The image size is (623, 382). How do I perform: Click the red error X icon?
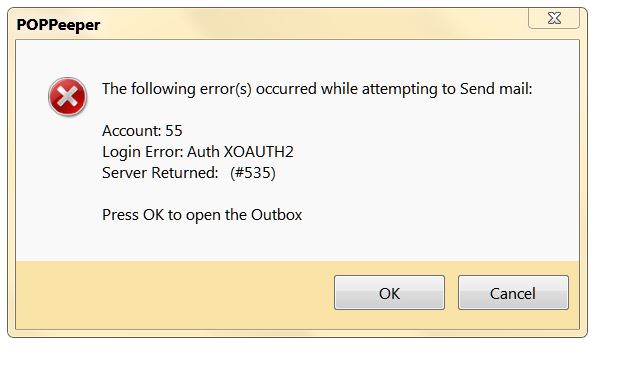click(68, 97)
